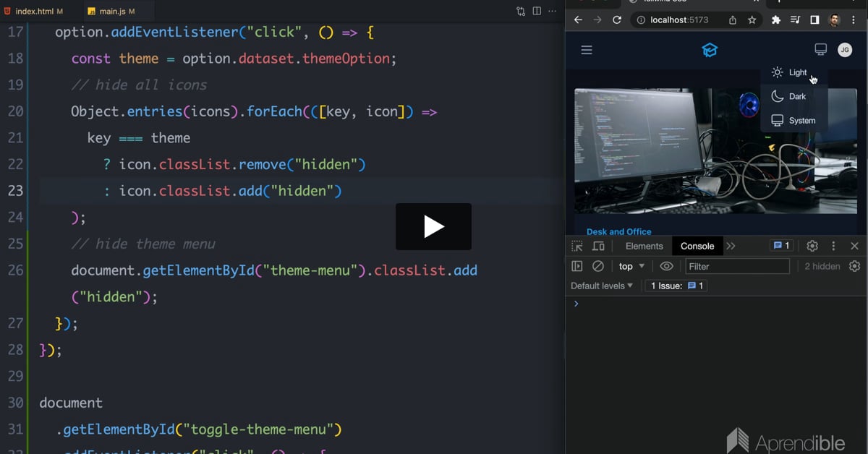Viewport: 868px width, 454px height.
Task: Click the "theme-menu" string on line 26
Action: (310, 270)
